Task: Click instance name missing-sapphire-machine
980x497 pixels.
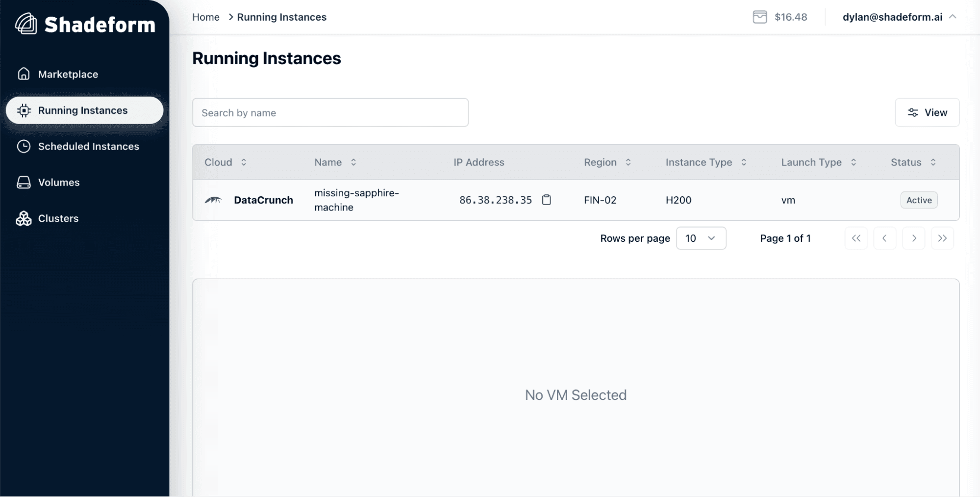Action: pos(356,200)
